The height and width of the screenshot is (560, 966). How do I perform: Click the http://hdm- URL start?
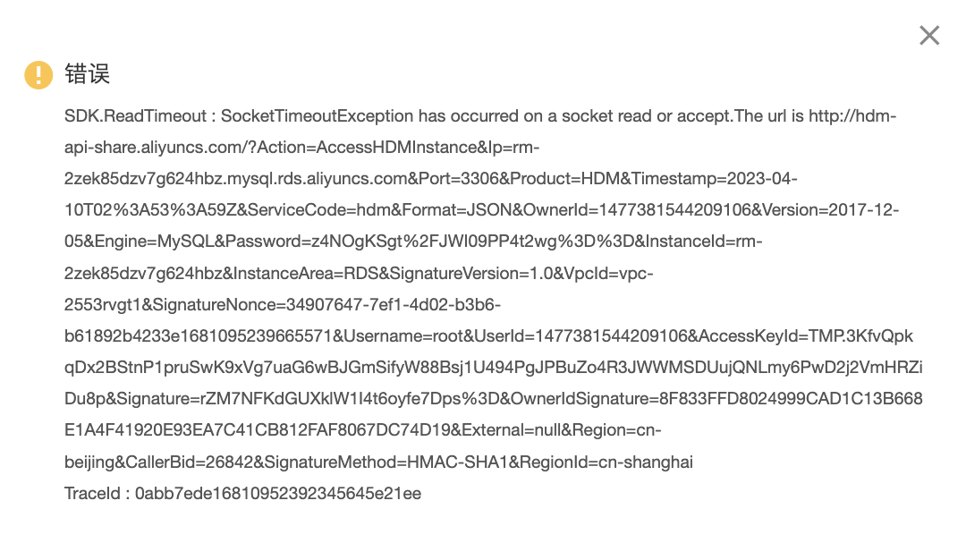(852, 115)
